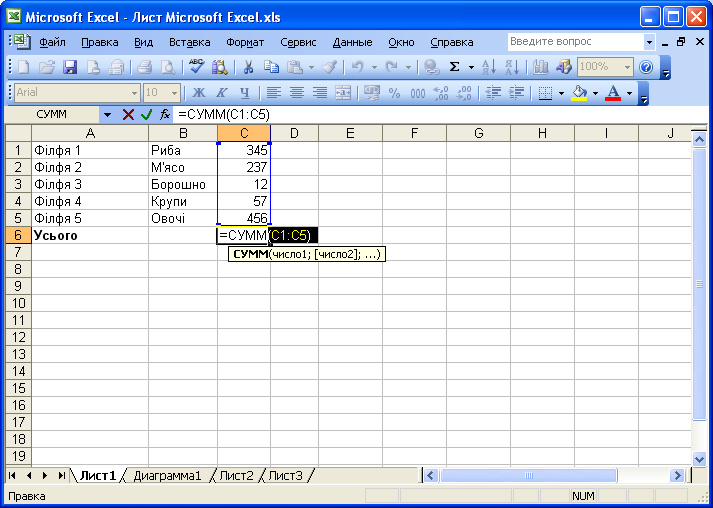Open the Name Box СУММ dropdown arrow
Image resolution: width=713 pixels, height=508 pixels.
pyautogui.click(x=107, y=115)
